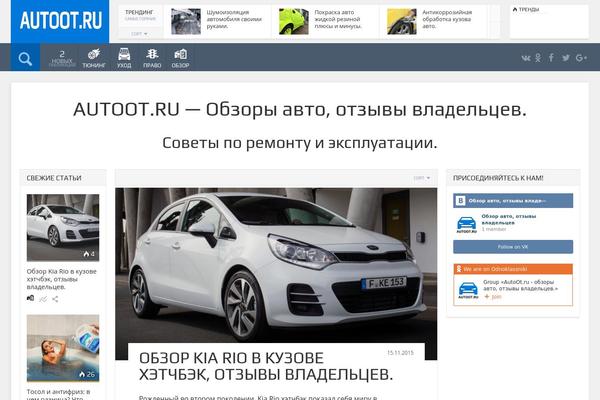
Task: Click 1 member text in VK widget
Action: tap(494, 229)
